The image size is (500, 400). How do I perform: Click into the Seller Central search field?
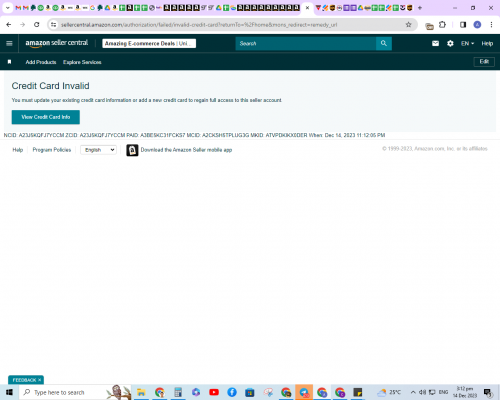point(306,43)
